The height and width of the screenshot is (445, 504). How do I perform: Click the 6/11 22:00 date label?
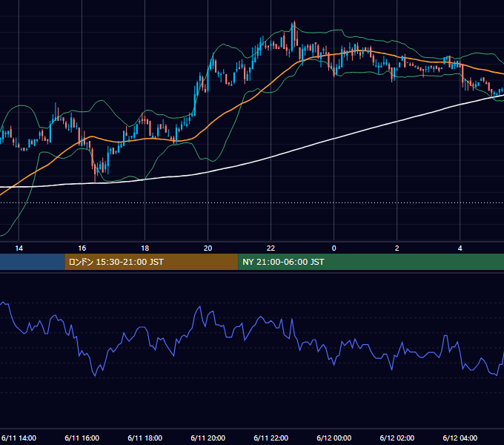pyautogui.click(x=271, y=438)
